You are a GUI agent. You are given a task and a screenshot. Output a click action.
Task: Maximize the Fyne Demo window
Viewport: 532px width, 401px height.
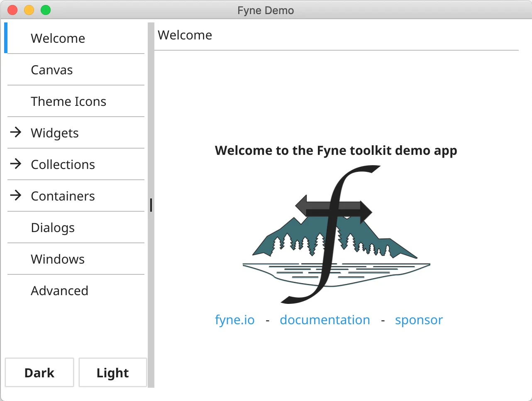click(46, 10)
